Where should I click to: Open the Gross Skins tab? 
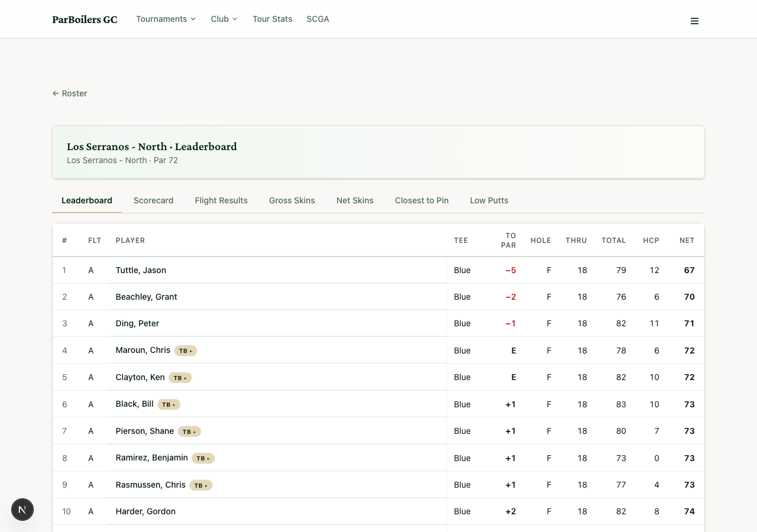point(292,200)
